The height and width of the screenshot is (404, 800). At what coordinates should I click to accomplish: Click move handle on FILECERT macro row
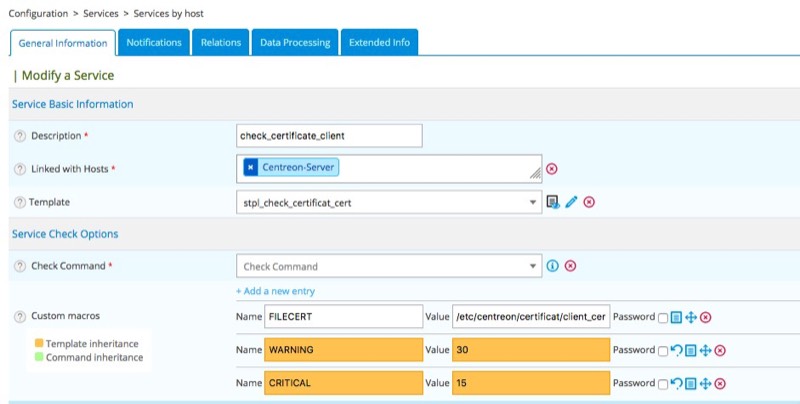[690, 317]
